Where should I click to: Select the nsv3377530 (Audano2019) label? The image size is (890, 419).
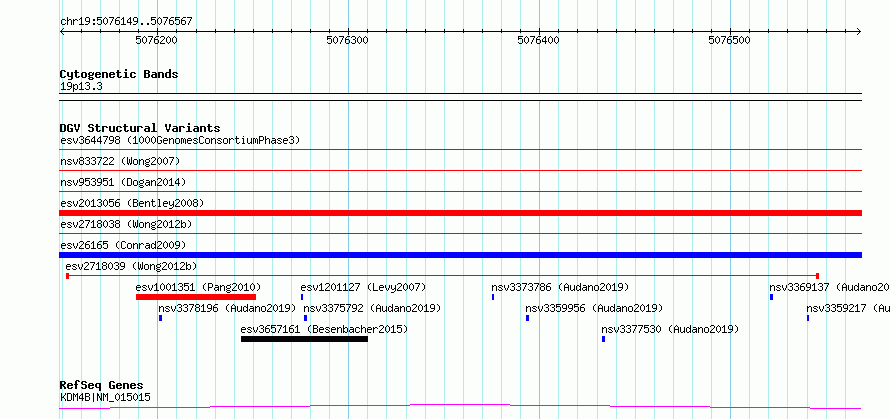coord(670,329)
